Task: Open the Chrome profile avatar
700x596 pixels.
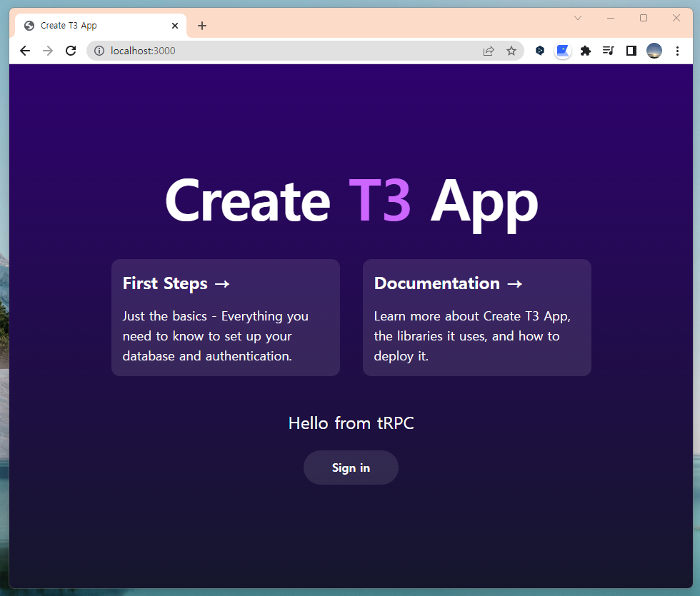Action: (x=654, y=51)
